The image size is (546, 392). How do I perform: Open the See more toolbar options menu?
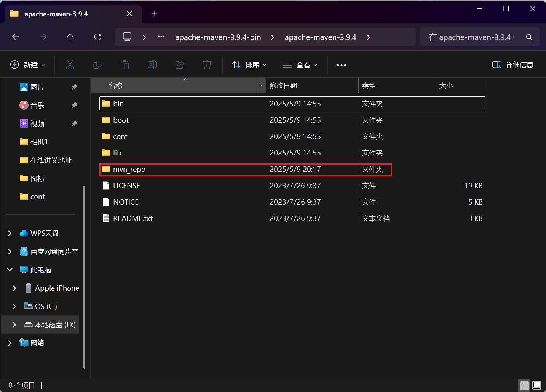pyautogui.click(x=342, y=65)
